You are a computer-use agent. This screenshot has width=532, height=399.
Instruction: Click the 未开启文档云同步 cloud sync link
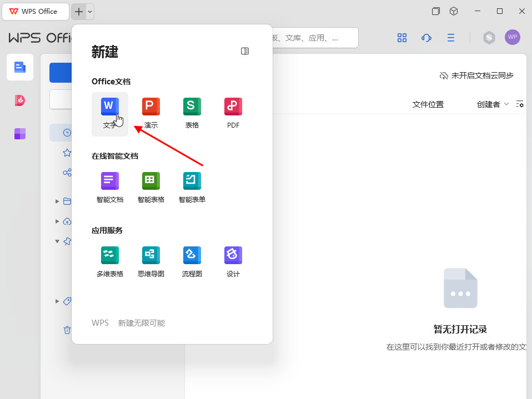pyautogui.click(x=476, y=75)
